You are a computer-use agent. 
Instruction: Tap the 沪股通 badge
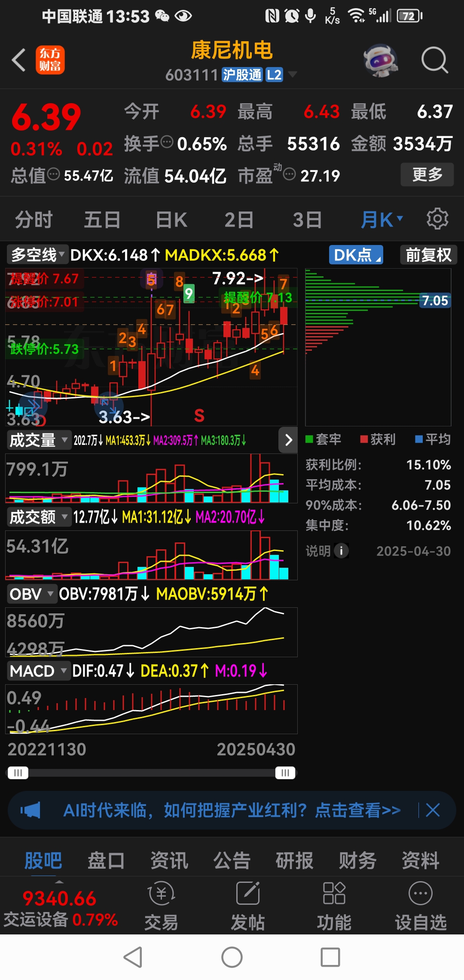point(242,75)
